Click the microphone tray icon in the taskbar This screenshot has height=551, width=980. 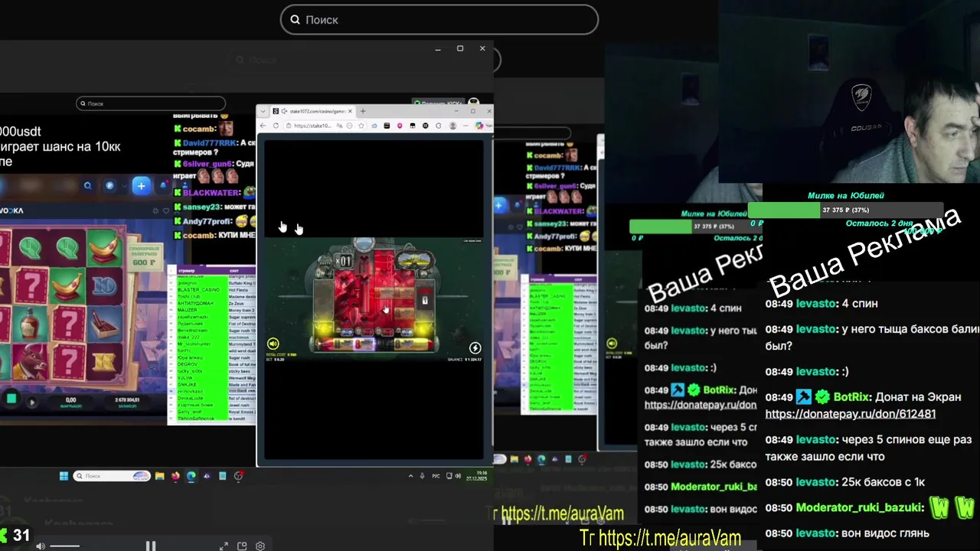click(x=422, y=476)
